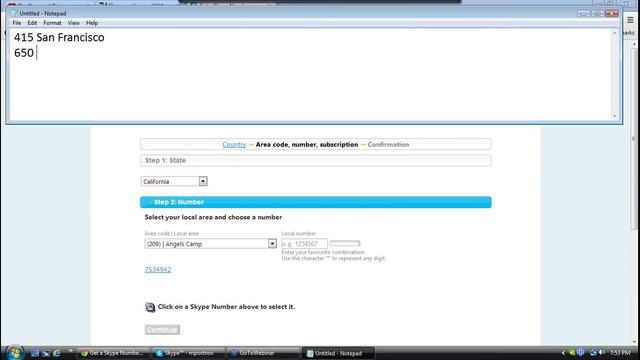Click the area code dropdown arrow
The height and width of the screenshot is (360, 640).
tap(272, 244)
